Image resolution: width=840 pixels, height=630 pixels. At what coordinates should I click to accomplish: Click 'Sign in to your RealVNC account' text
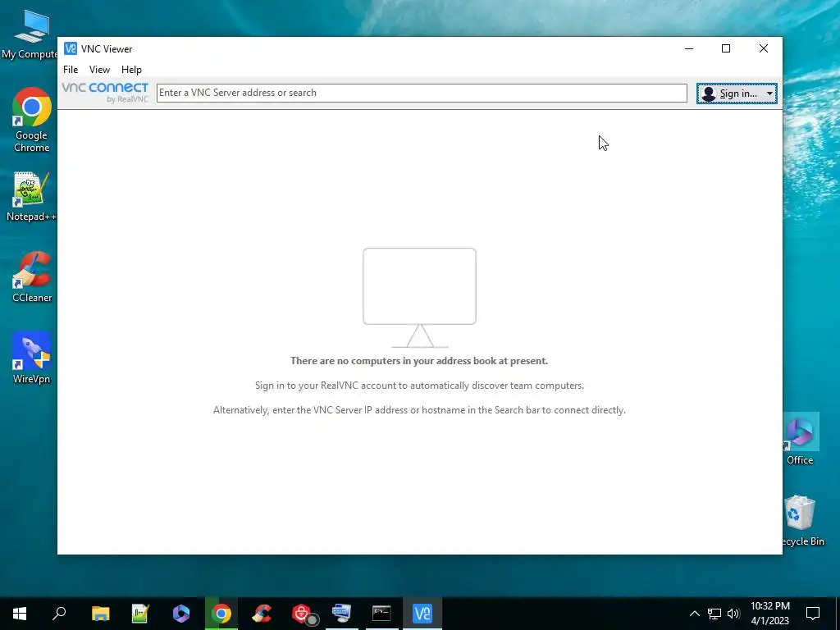(419, 386)
